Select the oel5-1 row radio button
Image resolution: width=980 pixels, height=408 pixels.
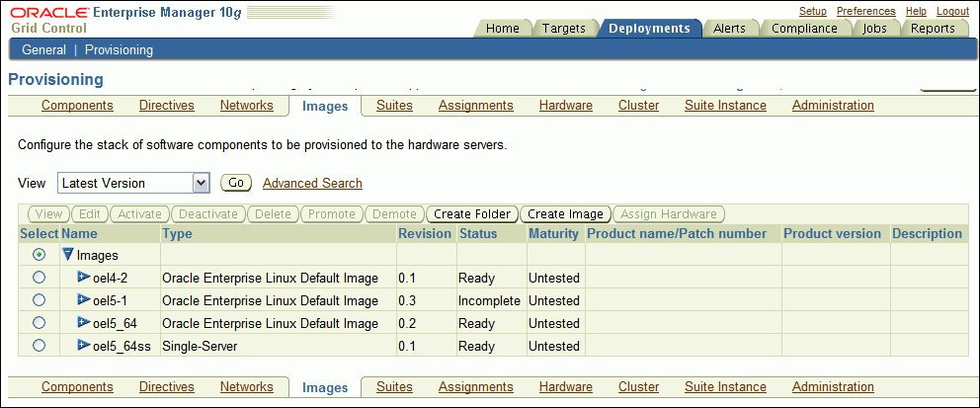[x=39, y=300]
